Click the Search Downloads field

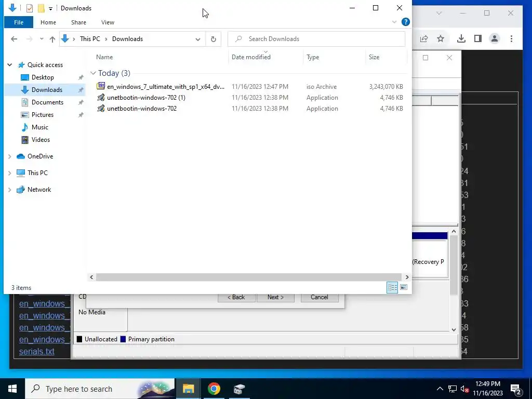click(x=316, y=39)
